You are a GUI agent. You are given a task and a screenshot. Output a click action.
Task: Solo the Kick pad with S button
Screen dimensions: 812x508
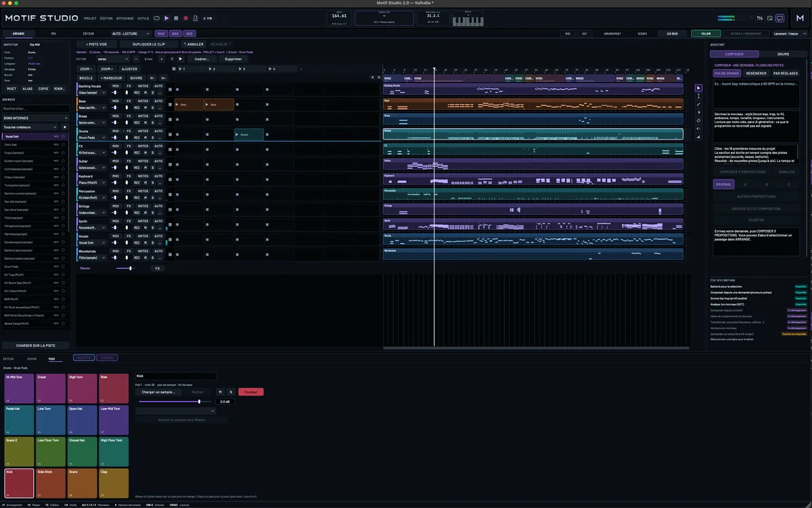(230, 391)
